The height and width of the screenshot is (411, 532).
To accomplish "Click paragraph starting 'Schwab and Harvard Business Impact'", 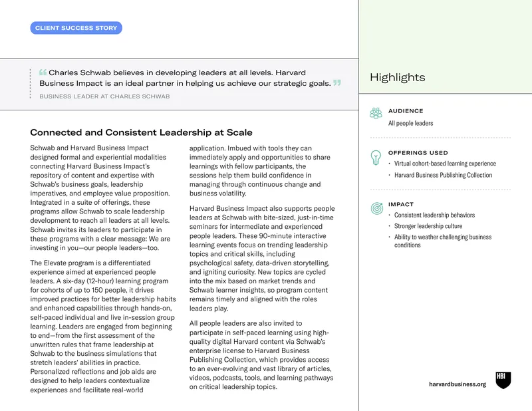I will pyautogui.click(x=100, y=198).
